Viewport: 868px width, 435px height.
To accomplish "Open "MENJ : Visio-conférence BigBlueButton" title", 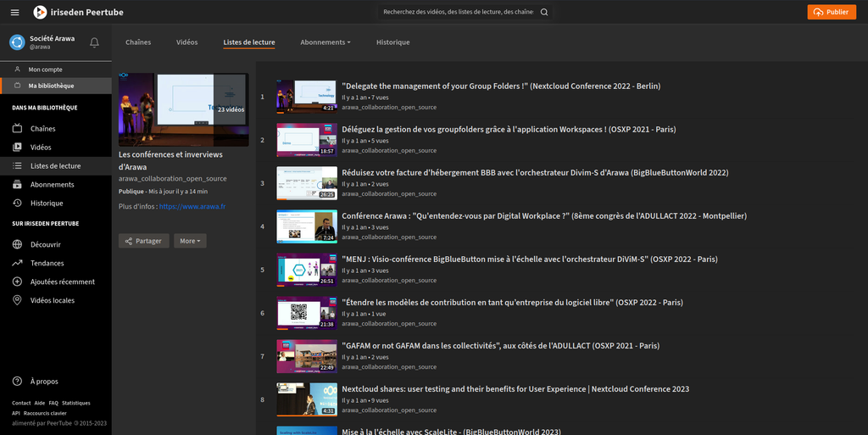I will (x=530, y=259).
